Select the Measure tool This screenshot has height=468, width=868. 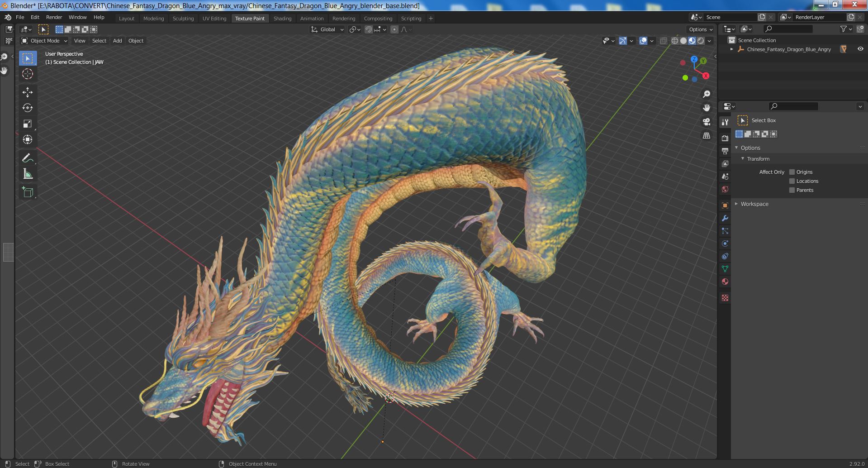[28, 174]
